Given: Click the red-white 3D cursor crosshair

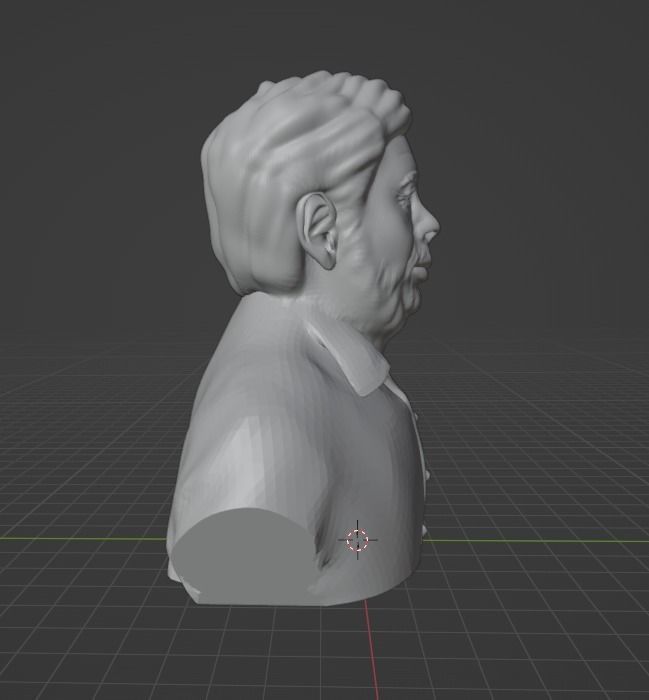Looking at the screenshot, I should [358, 540].
